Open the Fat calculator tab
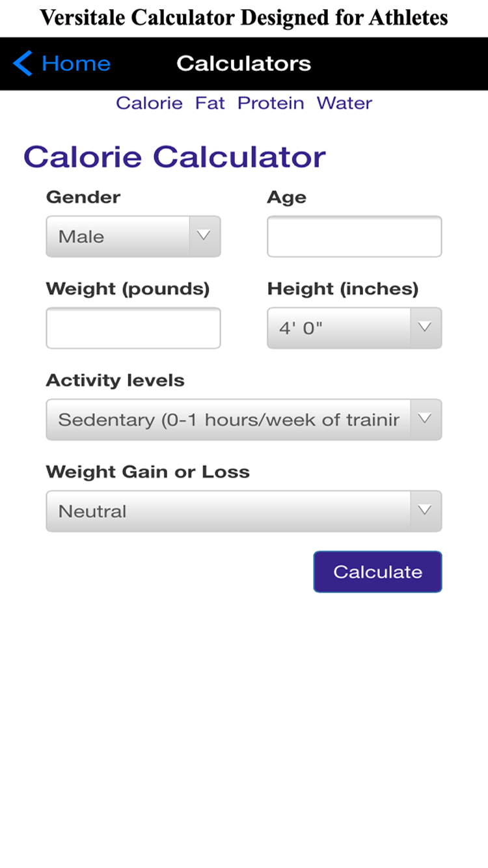The width and height of the screenshot is (488, 868). [210, 103]
